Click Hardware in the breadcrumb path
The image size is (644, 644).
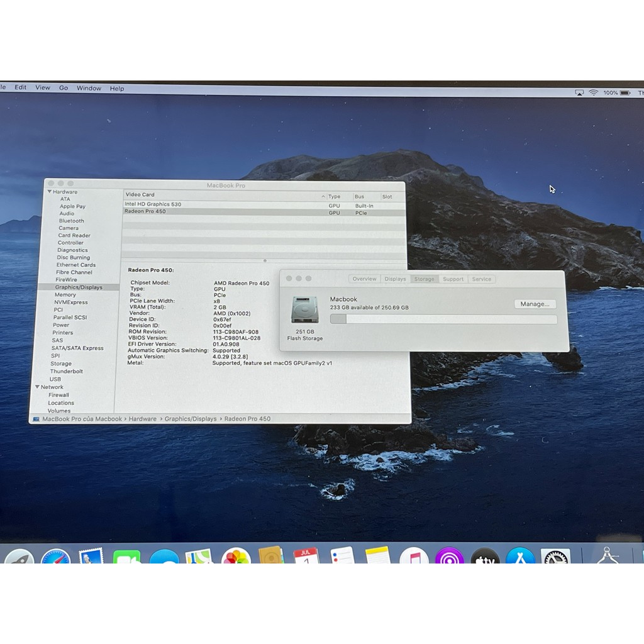[x=143, y=418]
